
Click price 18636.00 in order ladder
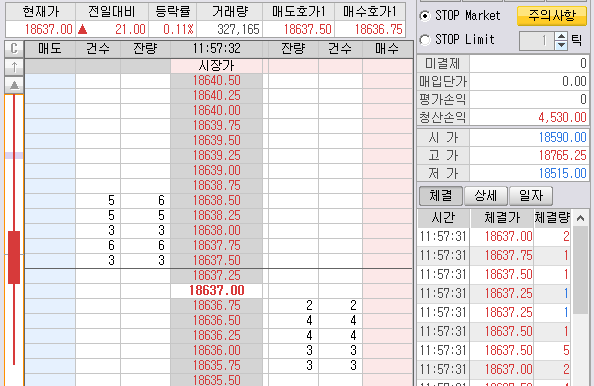click(x=216, y=350)
